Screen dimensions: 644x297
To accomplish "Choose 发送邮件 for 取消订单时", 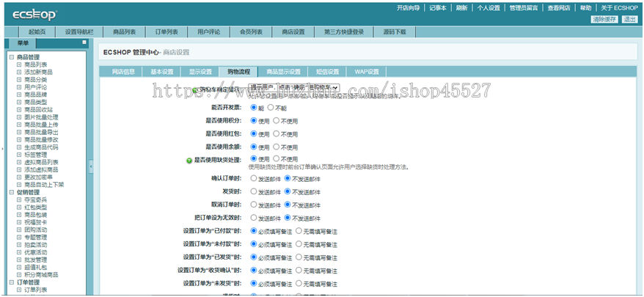I will [253, 205].
